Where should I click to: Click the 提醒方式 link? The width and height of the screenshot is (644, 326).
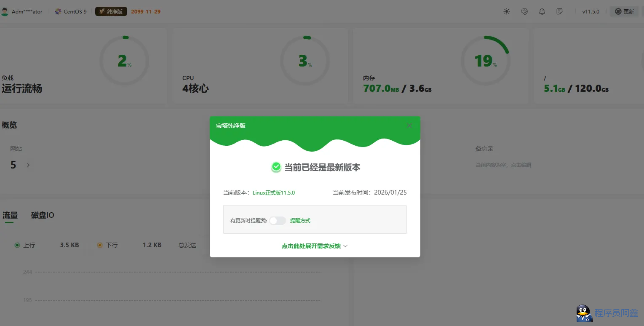300,221
